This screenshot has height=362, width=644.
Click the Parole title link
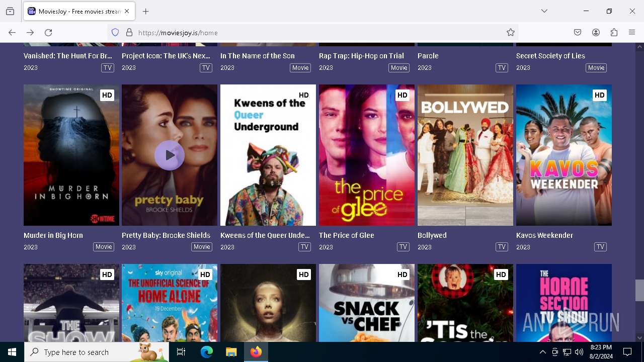(x=428, y=56)
